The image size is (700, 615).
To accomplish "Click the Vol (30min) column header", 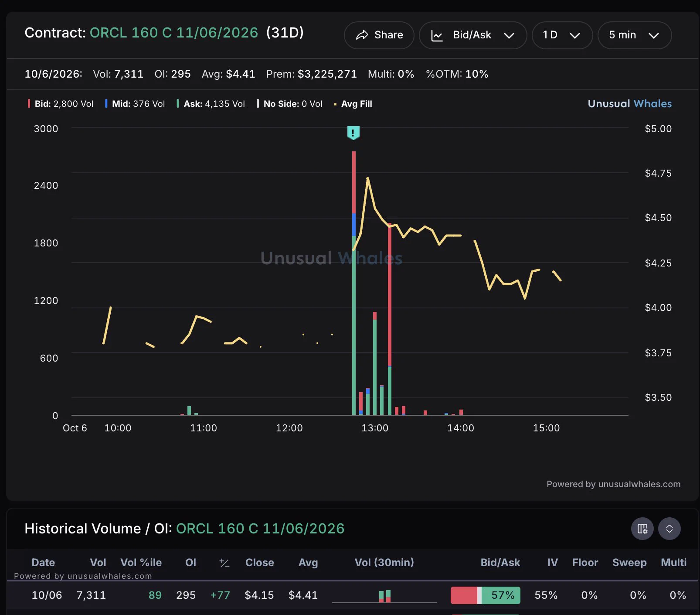I will click(x=384, y=563).
